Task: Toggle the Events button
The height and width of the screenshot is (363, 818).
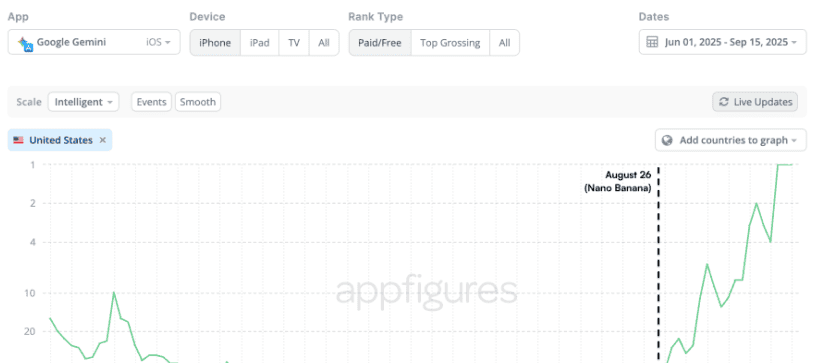Action: click(x=151, y=102)
